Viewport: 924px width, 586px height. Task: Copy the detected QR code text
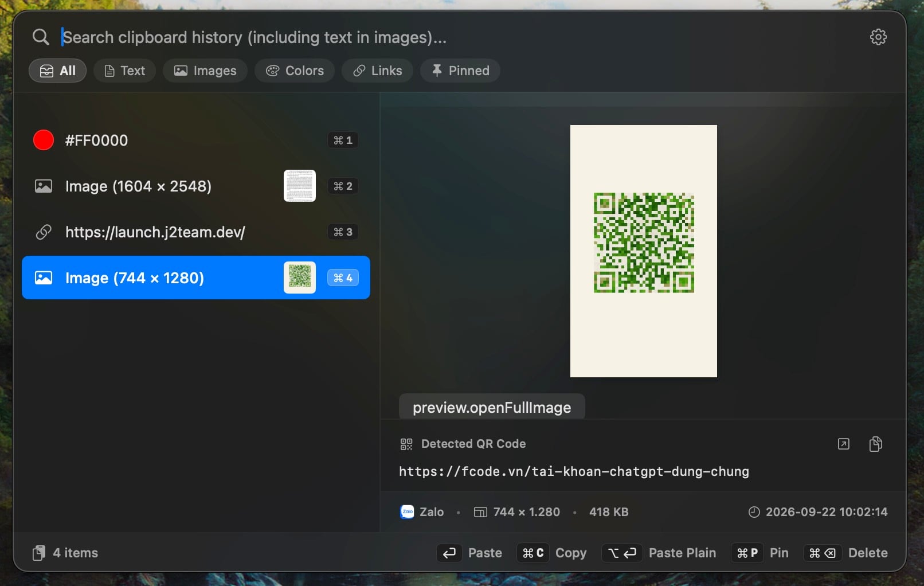tap(875, 444)
